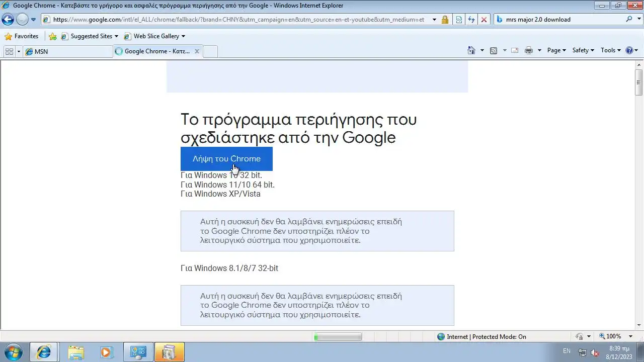The image size is (644, 362).
Task: Expand the Print dropdown arrow
Action: coord(539,50)
